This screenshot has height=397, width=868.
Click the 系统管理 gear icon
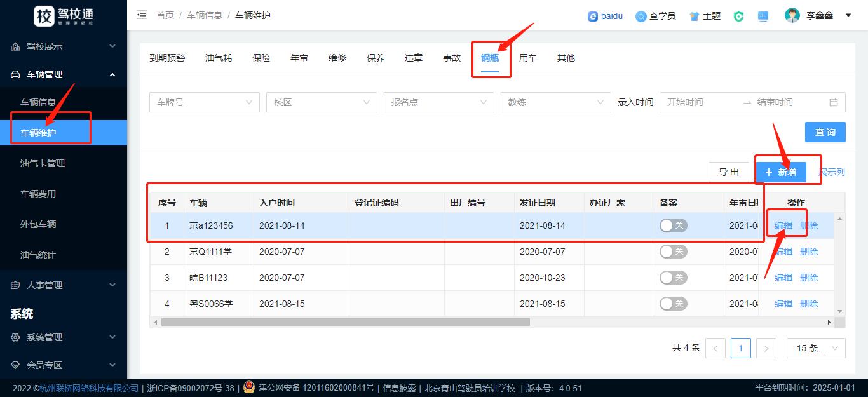pos(15,337)
